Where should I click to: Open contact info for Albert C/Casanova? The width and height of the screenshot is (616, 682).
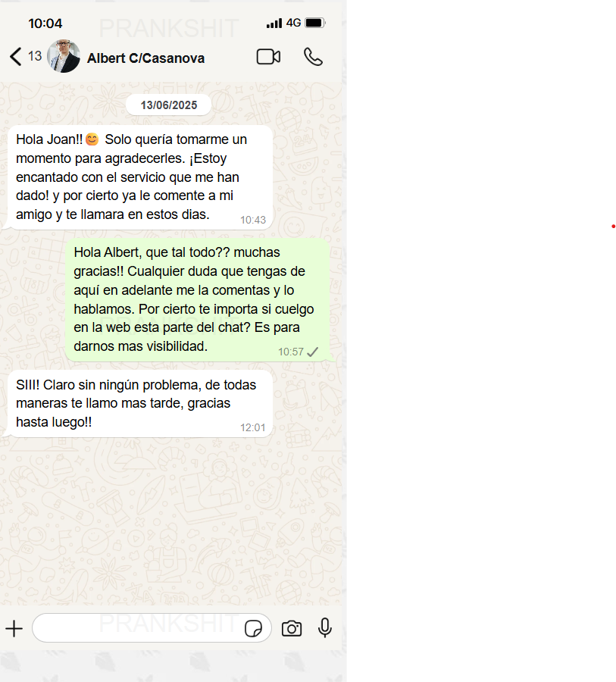145,58
